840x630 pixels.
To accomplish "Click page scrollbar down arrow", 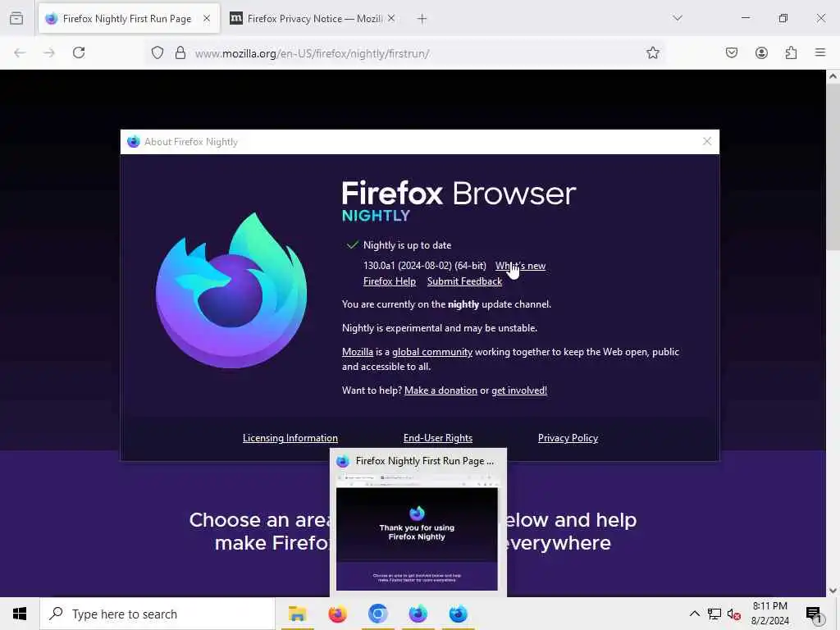I will coord(833,591).
